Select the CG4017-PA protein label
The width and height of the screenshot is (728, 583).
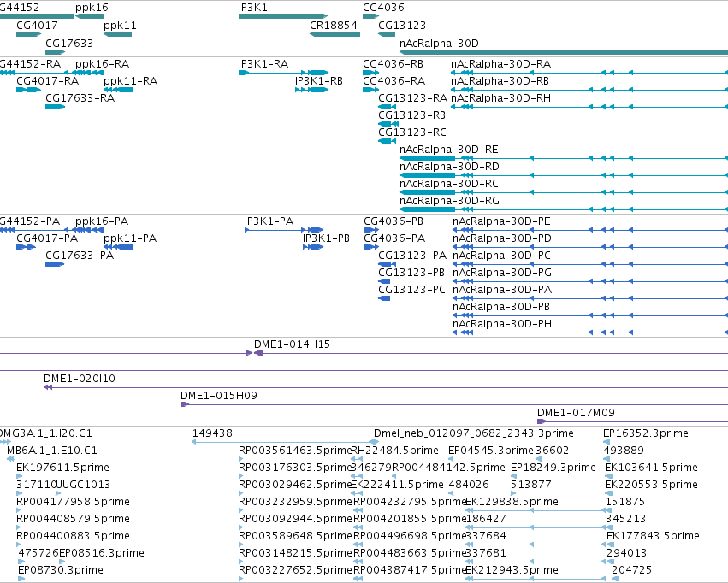pyautogui.click(x=47, y=238)
